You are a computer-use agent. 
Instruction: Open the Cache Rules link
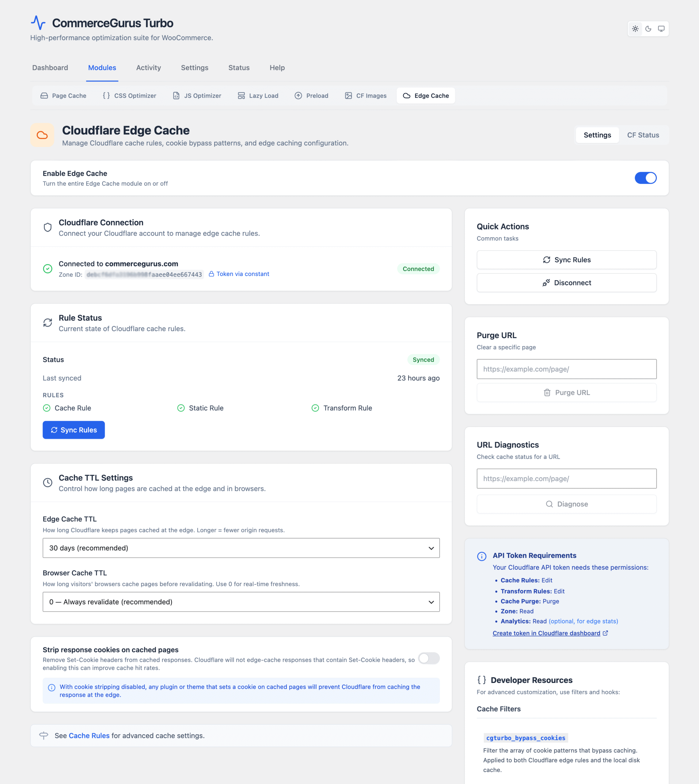tap(89, 736)
